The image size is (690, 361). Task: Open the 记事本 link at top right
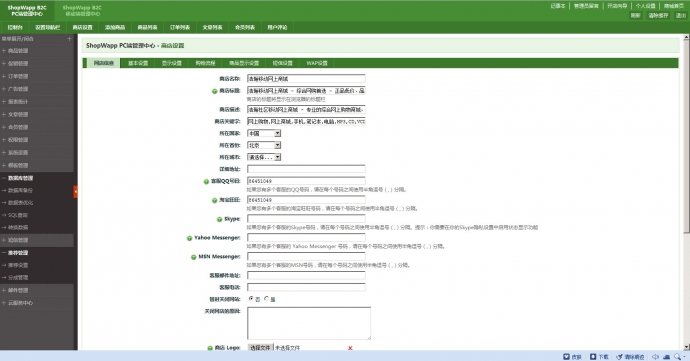[558, 6]
